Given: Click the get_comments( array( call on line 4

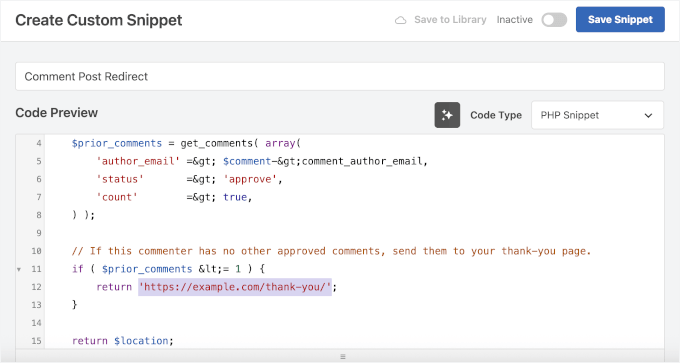Looking at the screenshot, I should tap(240, 143).
